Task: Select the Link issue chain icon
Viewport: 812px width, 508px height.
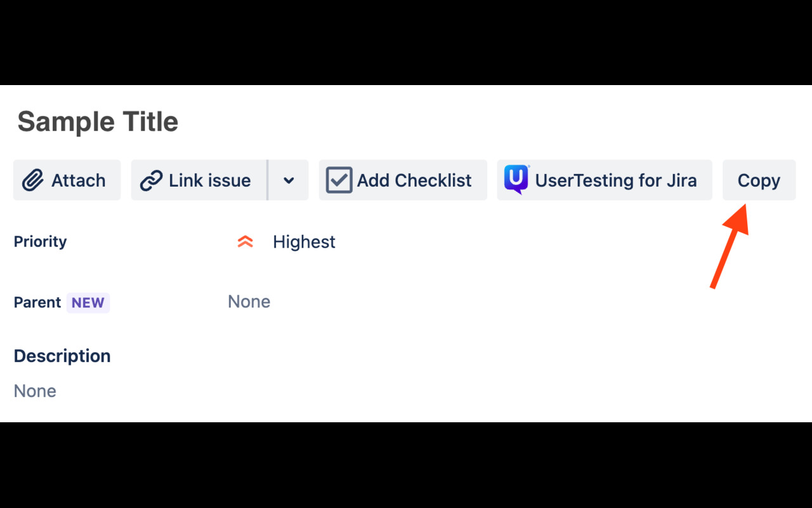Action: click(150, 180)
